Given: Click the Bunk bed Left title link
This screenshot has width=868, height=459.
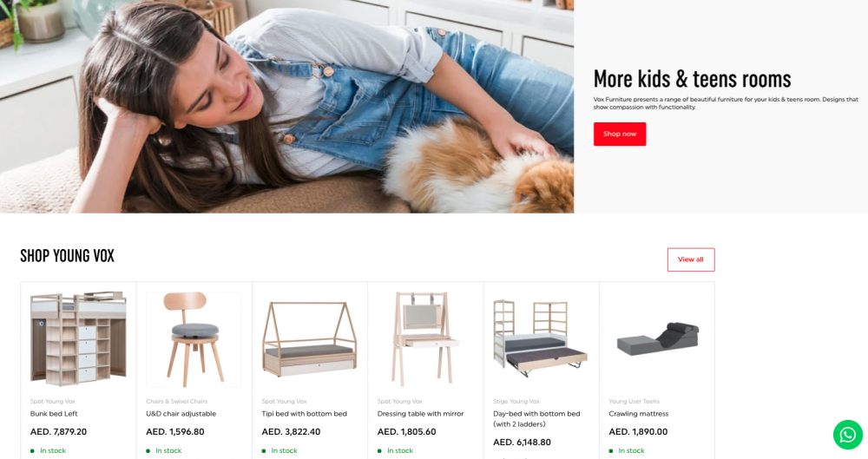Looking at the screenshot, I should pos(54,414).
